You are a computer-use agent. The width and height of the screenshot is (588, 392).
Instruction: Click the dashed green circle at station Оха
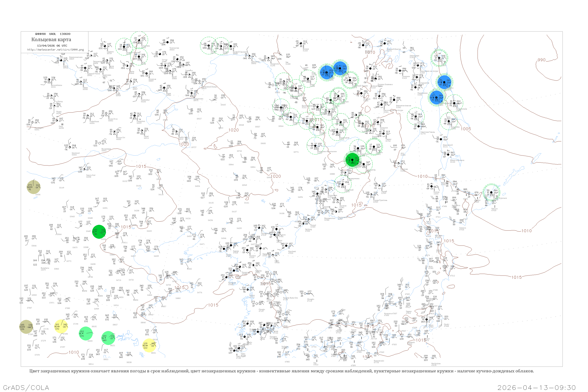click(x=439, y=58)
